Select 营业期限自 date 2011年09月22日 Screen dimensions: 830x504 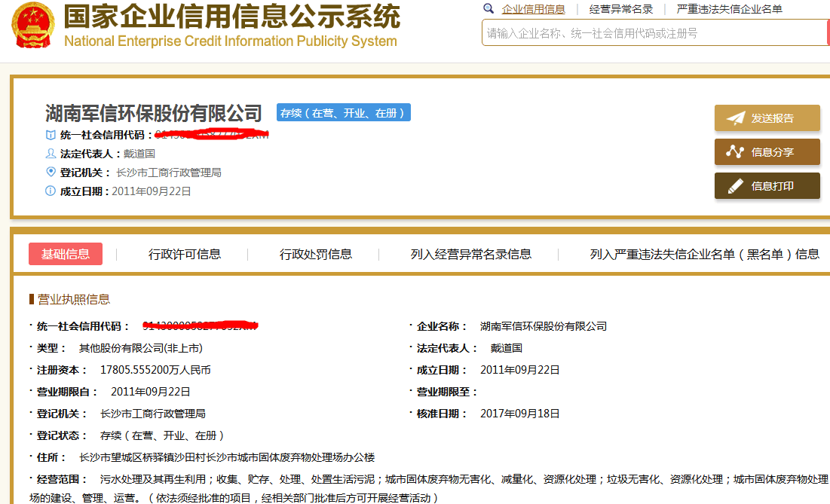pyautogui.click(x=150, y=392)
